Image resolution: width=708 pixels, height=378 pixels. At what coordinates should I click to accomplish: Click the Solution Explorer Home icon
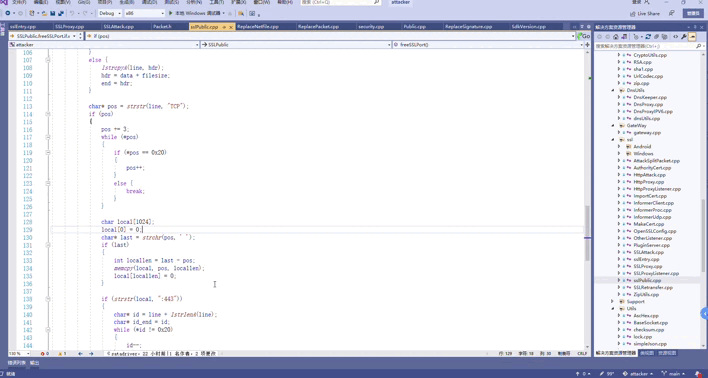[x=615, y=37]
